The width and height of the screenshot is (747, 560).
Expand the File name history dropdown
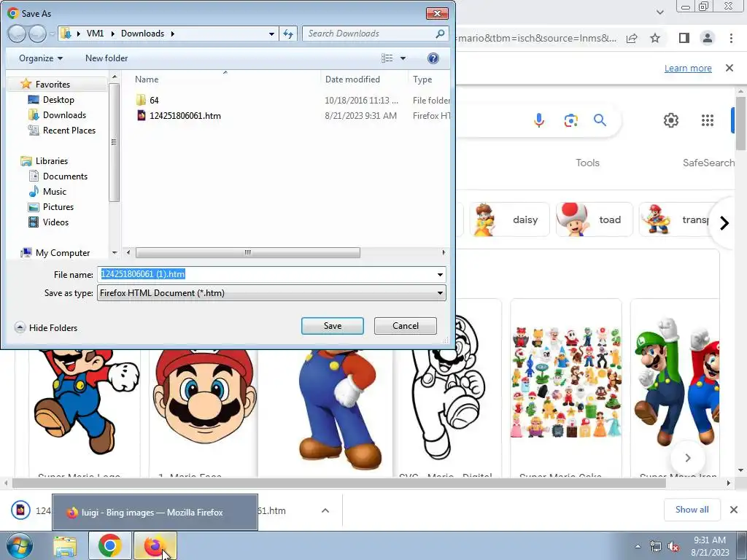(x=440, y=275)
